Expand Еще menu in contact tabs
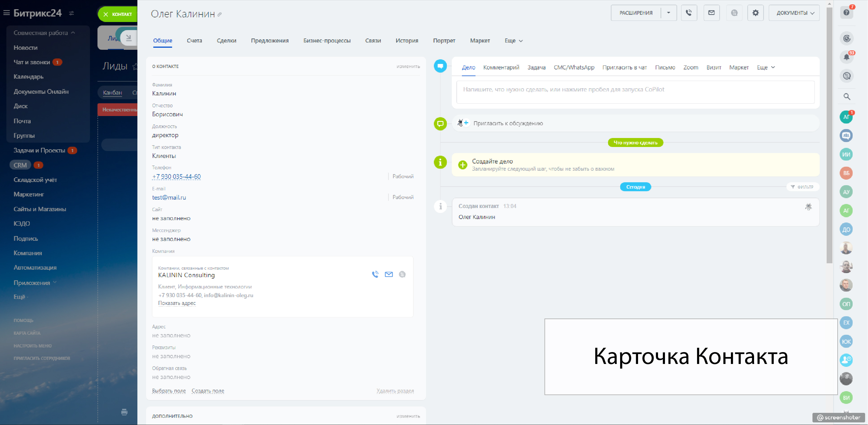 (513, 41)
